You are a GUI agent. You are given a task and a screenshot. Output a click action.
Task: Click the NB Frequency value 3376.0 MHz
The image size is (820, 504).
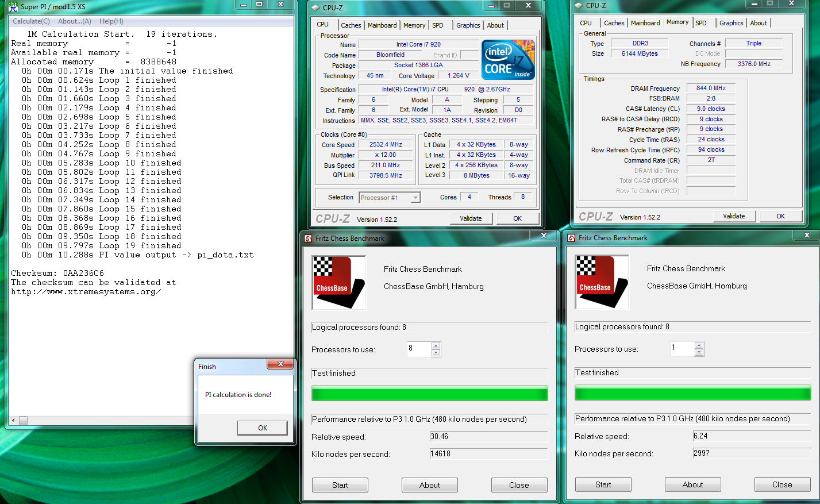[x=754, y=64]
